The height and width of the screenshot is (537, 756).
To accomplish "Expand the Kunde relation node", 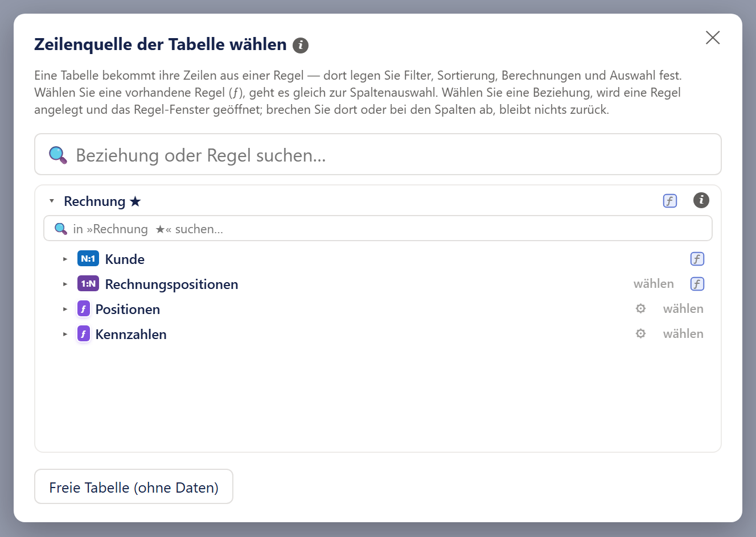I will coord(65,259).
